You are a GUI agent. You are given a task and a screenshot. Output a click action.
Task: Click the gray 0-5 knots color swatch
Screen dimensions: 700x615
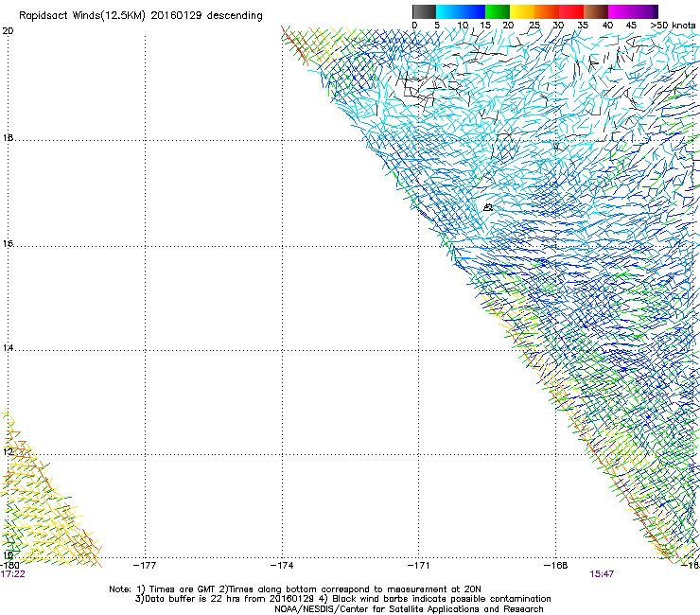(424, 11)
